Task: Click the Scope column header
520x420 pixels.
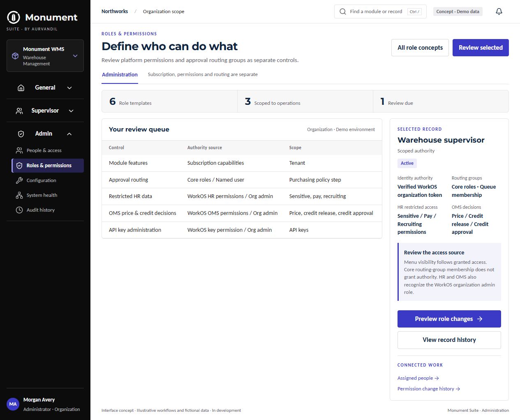Action: (295, 148)
